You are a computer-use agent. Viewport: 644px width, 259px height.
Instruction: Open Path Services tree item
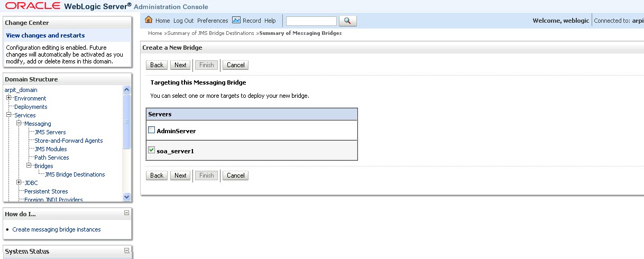(x=52, y=158)
